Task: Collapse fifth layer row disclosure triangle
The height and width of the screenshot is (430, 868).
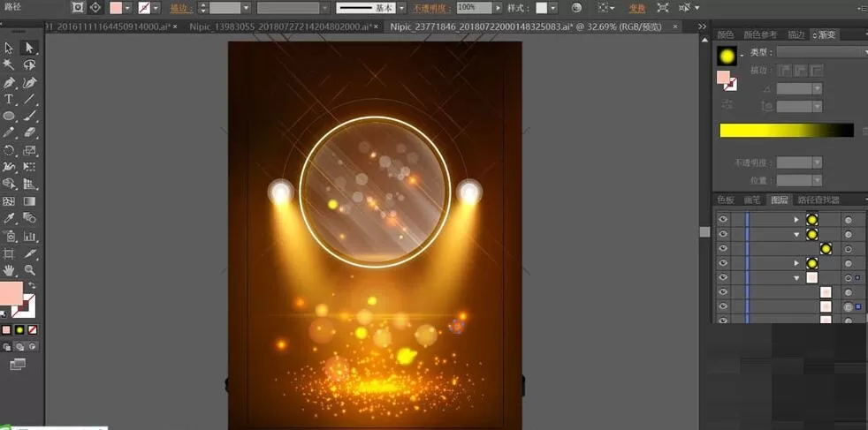Action: pos(796,277)
